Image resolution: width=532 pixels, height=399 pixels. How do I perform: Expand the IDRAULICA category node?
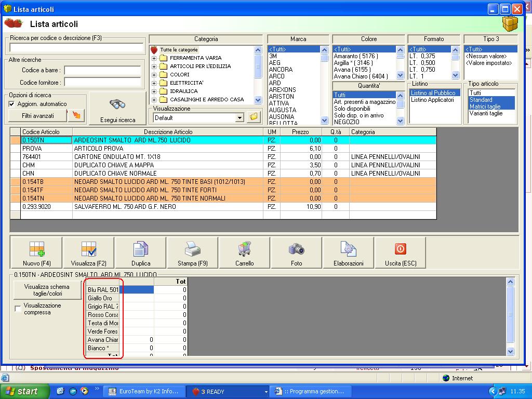click(x=154, y=91)
